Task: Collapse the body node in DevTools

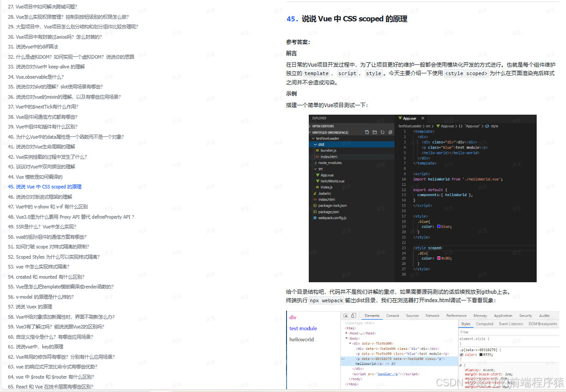Action: (347, 338)
